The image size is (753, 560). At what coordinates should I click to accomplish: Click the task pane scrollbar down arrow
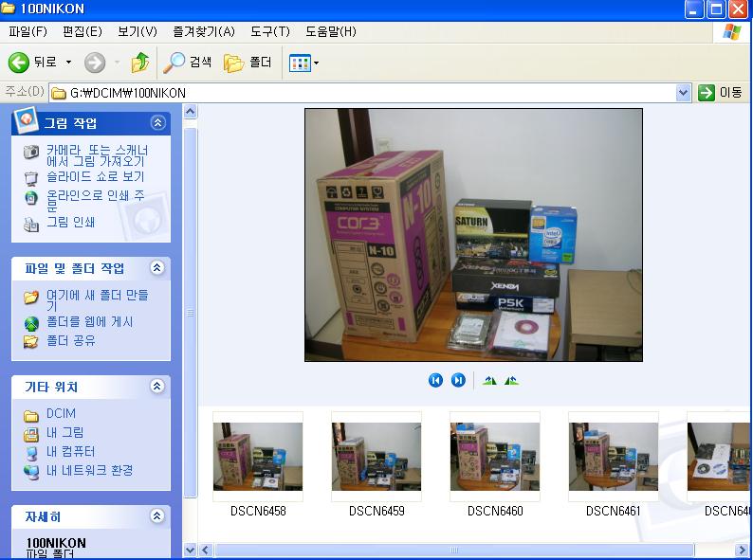tap(191, 550)
